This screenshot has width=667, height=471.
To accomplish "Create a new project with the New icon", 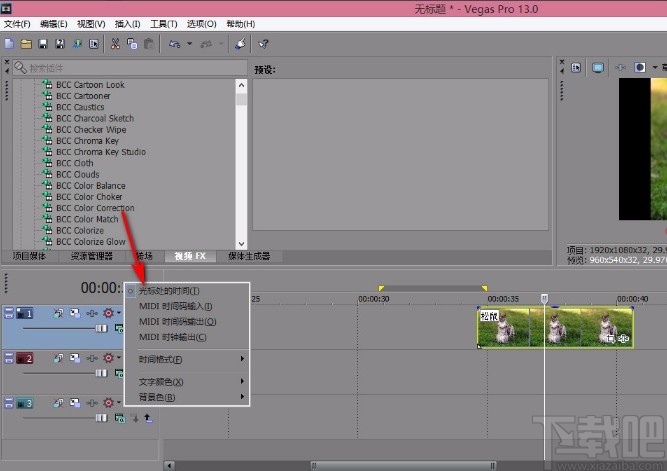I will point(9,44).
